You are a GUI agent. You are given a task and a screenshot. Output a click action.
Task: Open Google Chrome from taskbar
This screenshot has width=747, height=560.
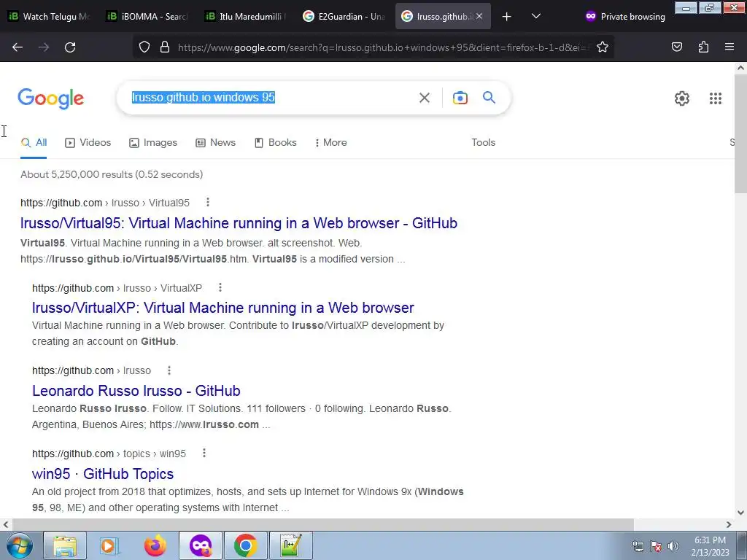[245, 545]
